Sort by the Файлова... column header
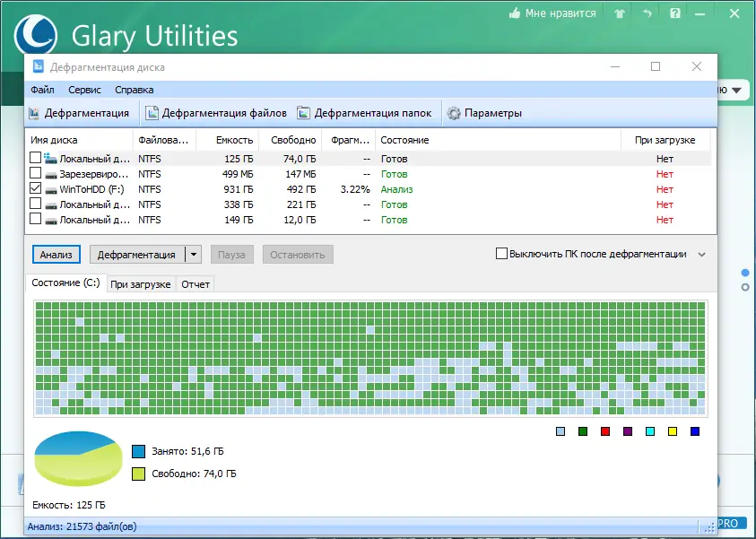756x539 pixels. tap(163, 140)
